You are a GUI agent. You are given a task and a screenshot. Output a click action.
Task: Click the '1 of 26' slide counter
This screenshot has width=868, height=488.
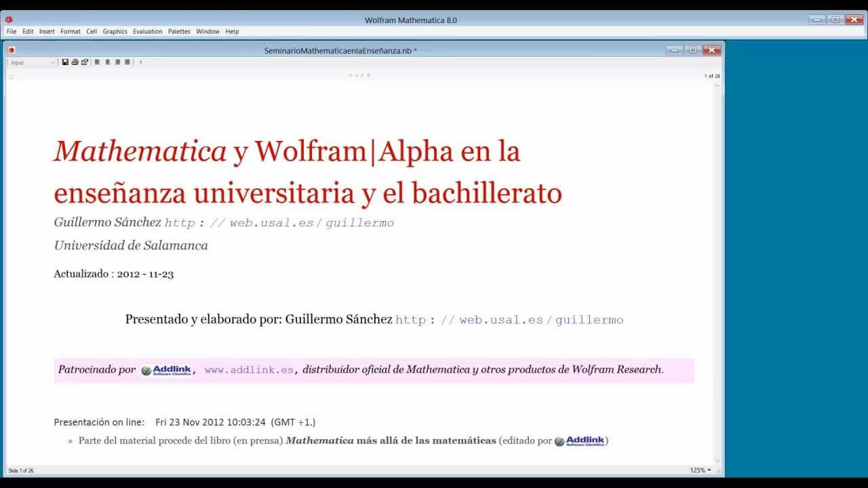pos(712,76)
